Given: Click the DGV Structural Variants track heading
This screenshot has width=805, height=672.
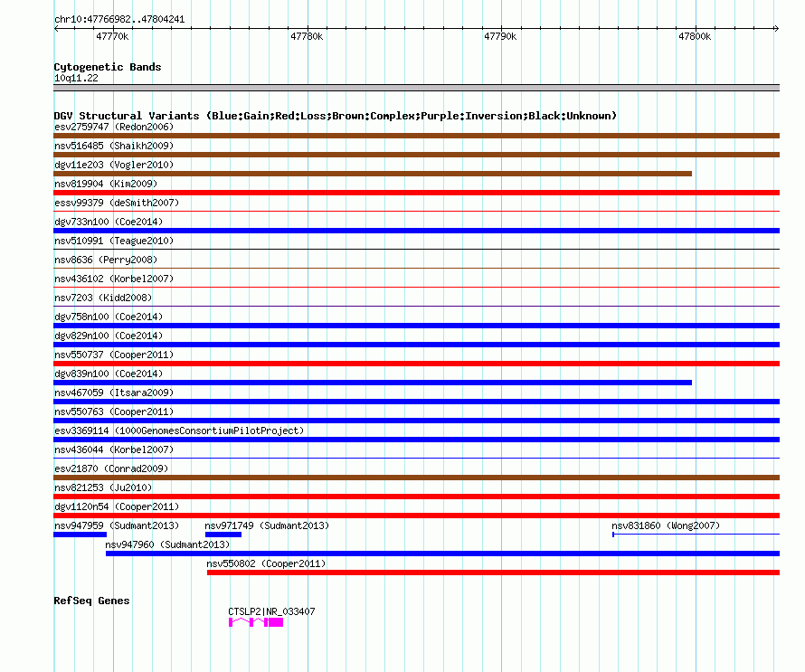Looking at the screenshot, I should click(x=336, y=116).
